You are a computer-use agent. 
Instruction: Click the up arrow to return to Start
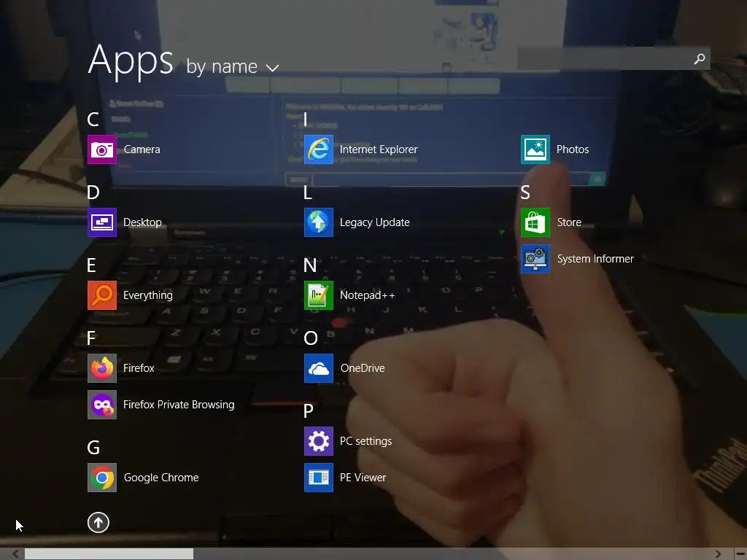click(x=98, y=522)
